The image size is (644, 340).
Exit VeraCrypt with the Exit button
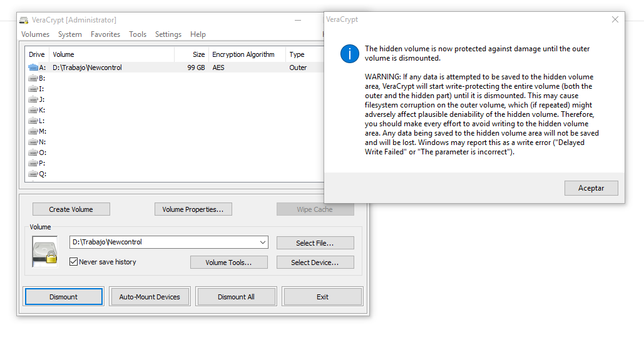(x=322, y=296)
